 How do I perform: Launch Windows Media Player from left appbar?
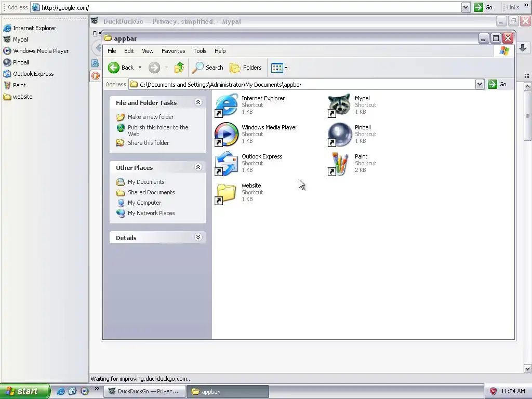[x=36, y=51]
